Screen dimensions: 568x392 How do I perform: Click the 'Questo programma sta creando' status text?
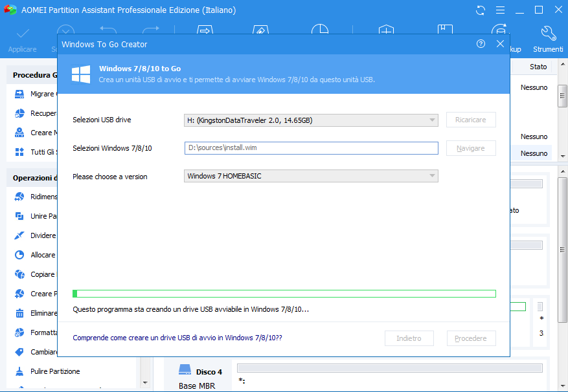190,309
